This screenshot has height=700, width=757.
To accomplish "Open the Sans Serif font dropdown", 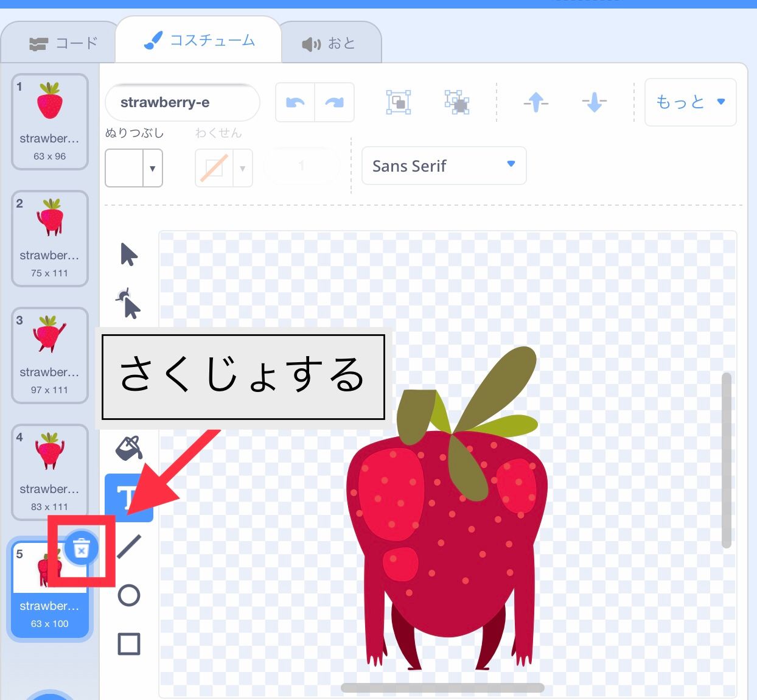I will (x=444, y=166).
